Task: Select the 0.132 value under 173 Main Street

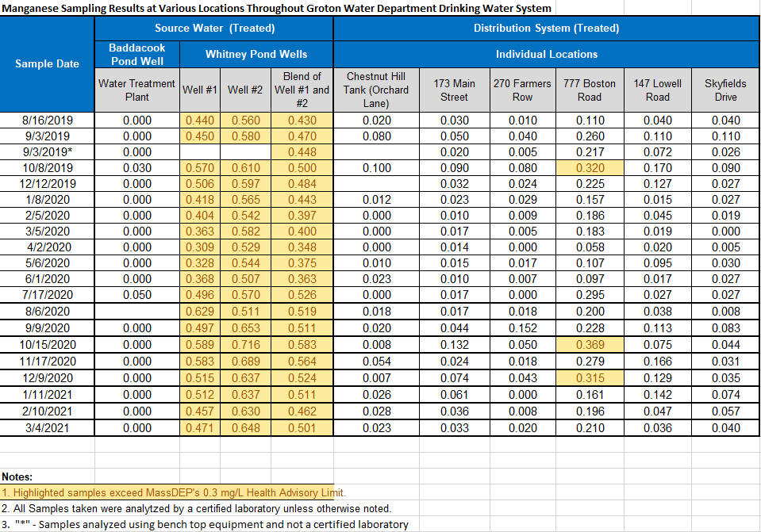Action: (454, 345)
